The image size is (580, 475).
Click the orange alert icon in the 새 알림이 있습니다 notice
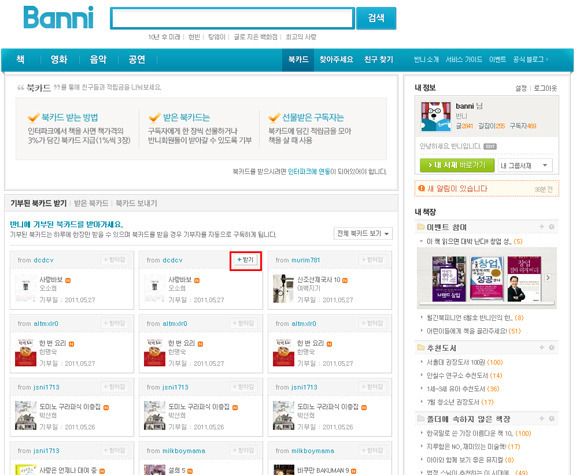tap(421, 188)
